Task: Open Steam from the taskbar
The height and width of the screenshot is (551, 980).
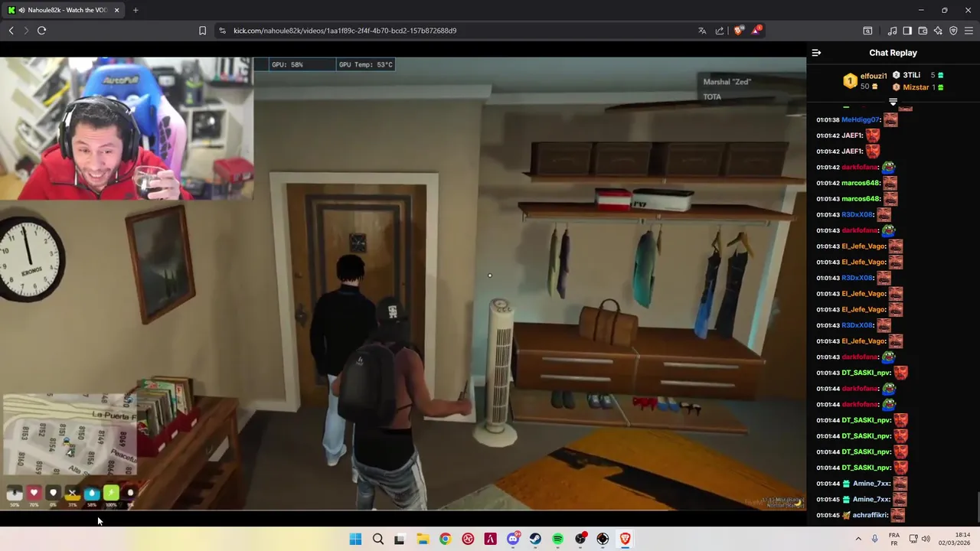Action: point(535,539)
